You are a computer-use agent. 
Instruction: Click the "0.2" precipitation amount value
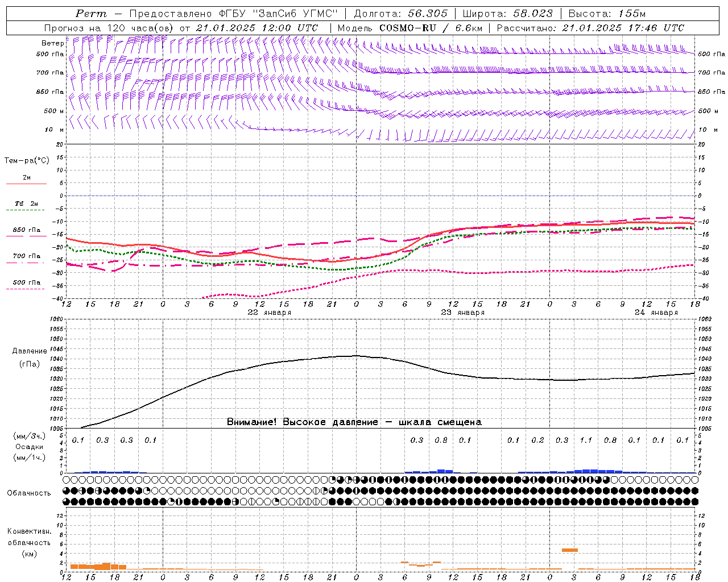pyautogui.click(x=537, y=440)
